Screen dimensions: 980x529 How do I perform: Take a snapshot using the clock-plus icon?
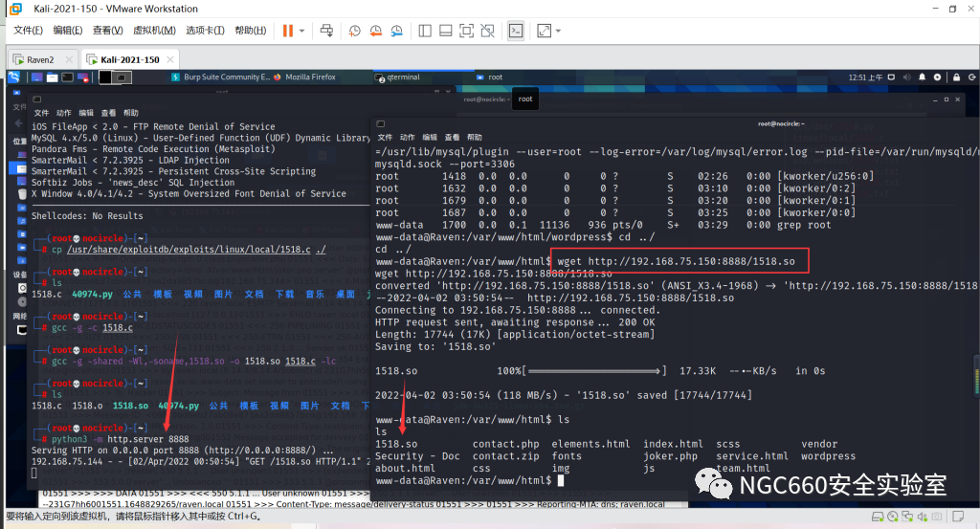(x=354, y=31)
